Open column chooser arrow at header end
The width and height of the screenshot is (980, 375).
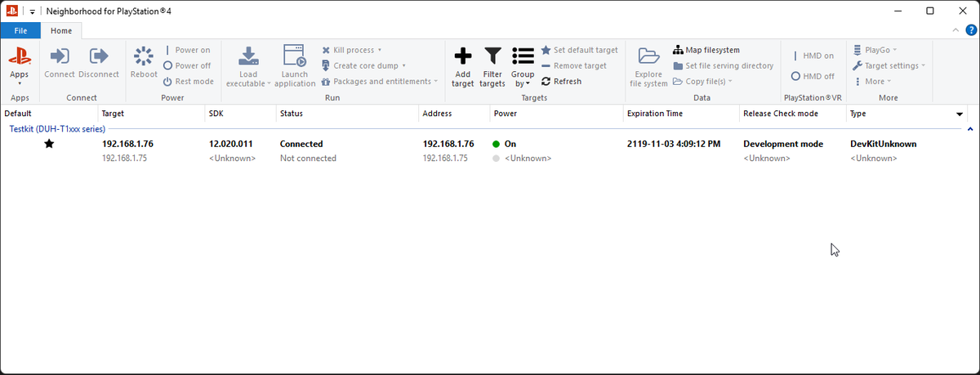[960, 114]
